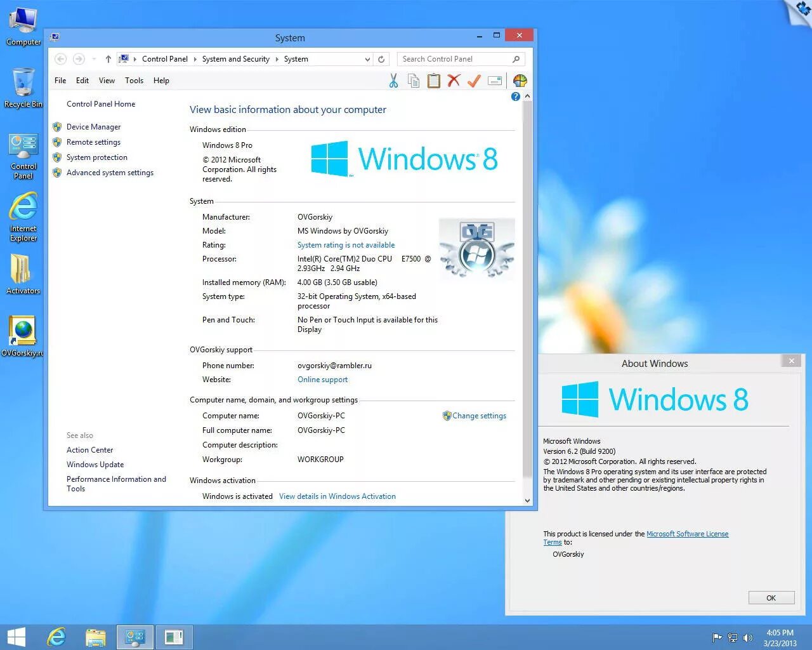Click the System window title bar icon

55,37
